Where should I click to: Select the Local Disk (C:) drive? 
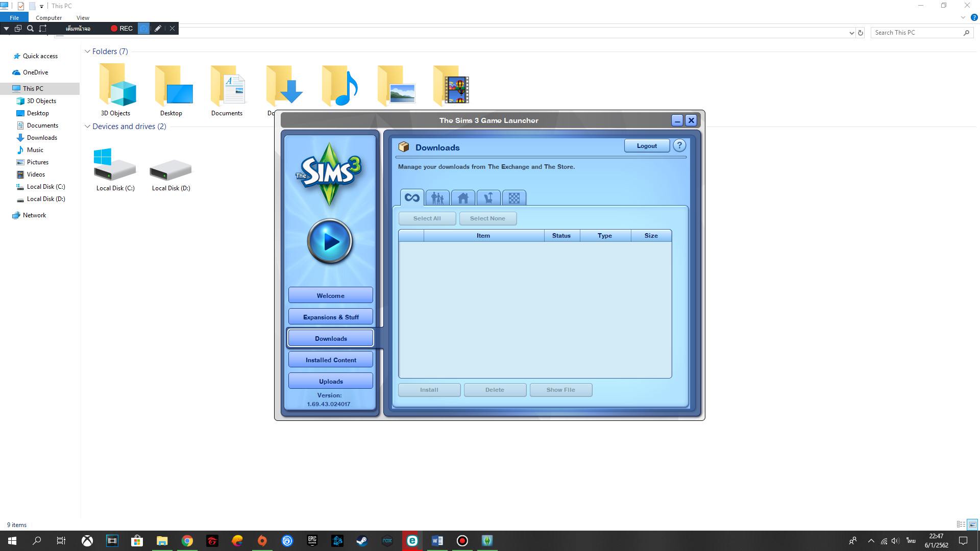pyautogui.click(x=115, y=170)
